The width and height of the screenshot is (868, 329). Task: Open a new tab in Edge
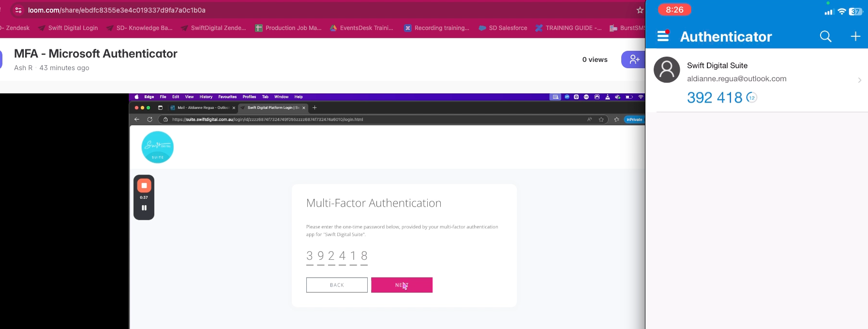[314, 107]
